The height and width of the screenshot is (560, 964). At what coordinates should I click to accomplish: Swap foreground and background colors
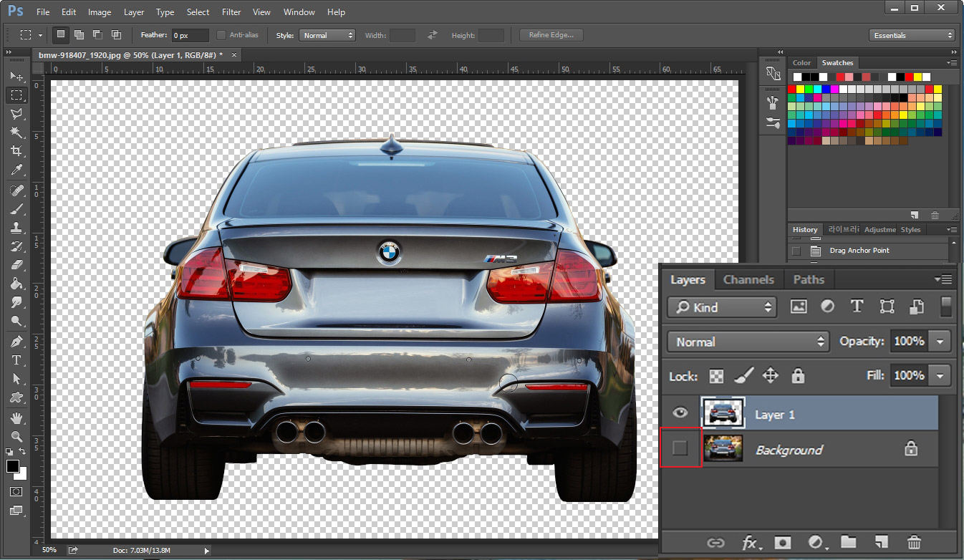[x=23, y=452]
